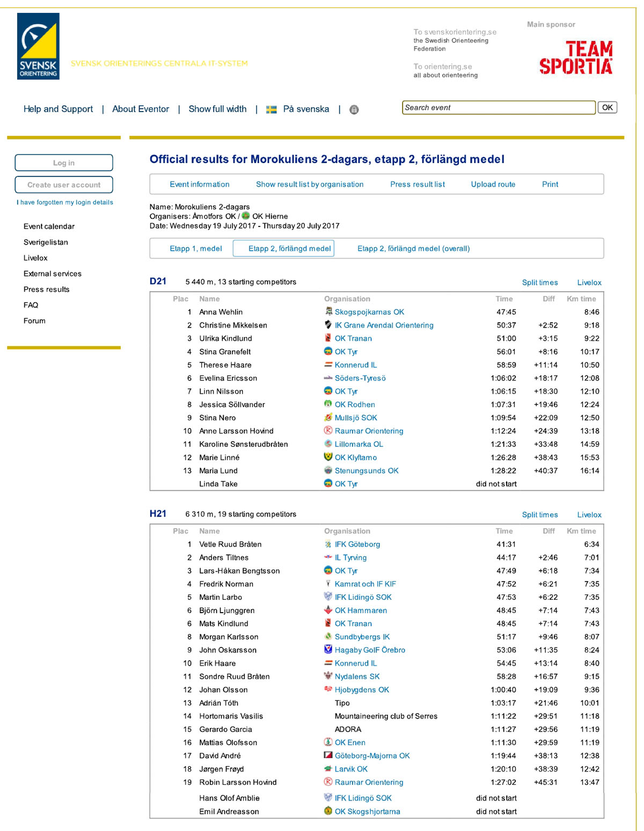Open External services in the sidebar

click(x=53, y=274)
